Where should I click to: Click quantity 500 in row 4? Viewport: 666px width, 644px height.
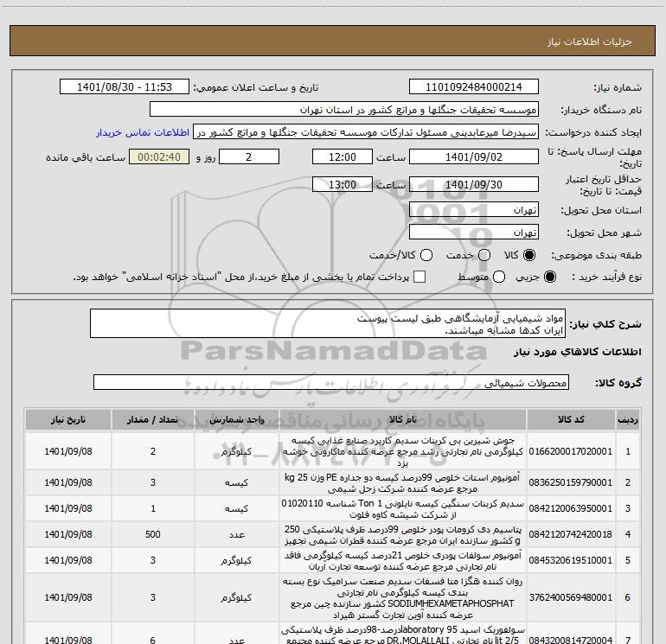153,534
